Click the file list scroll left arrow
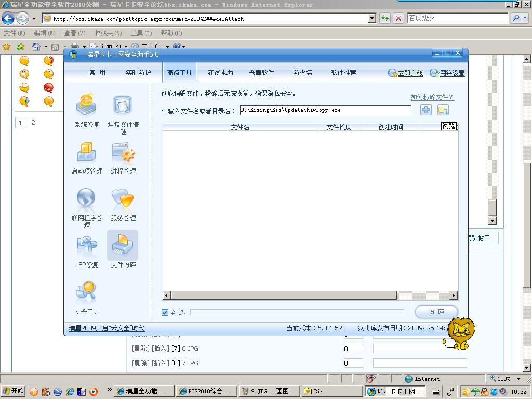Screen dimensions: 532x399 [x=166, y=295]
